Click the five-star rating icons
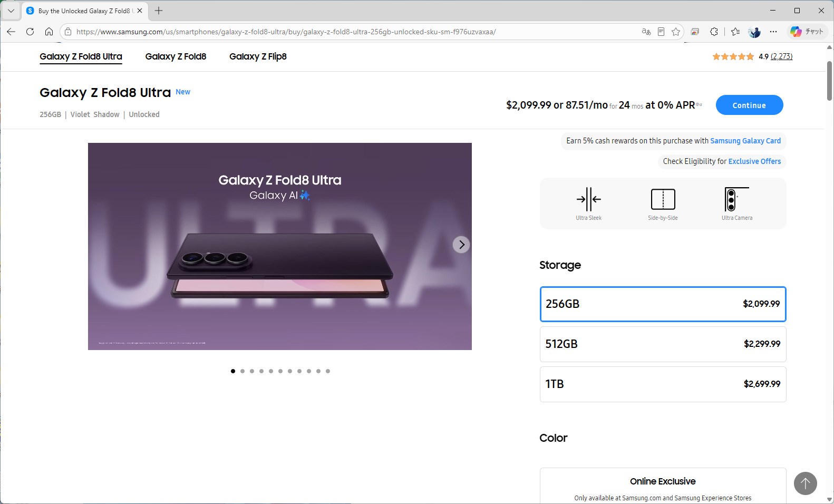This screenshot has height=504, width=834. point(733,56)
